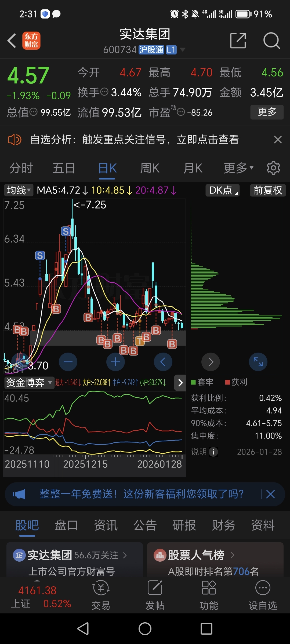Tap the 90%成本 4.61-5.75 value
The width and height of the screenshot is (290, 644).
pyautogui.click(x=264, y=423)
